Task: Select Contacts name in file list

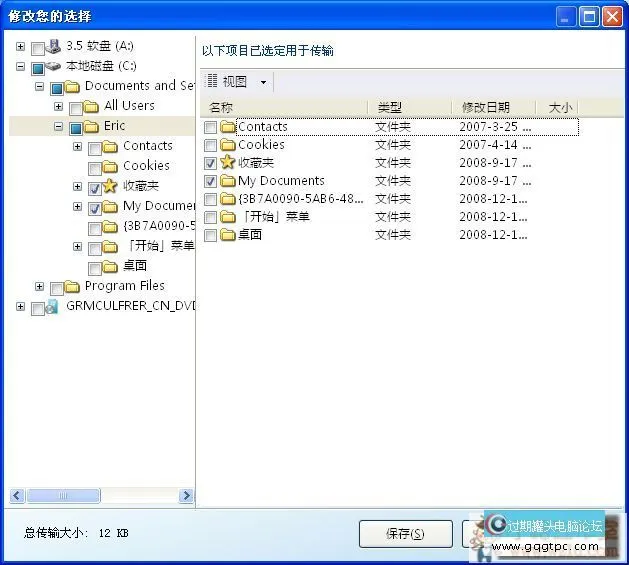Action: point(263,127)
